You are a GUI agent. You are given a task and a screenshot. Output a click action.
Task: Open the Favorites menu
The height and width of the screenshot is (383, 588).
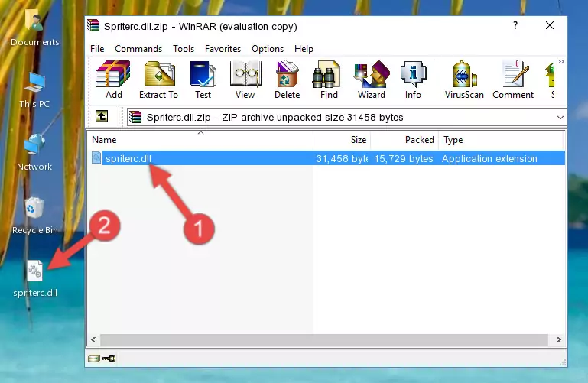[x=223, y=49]
